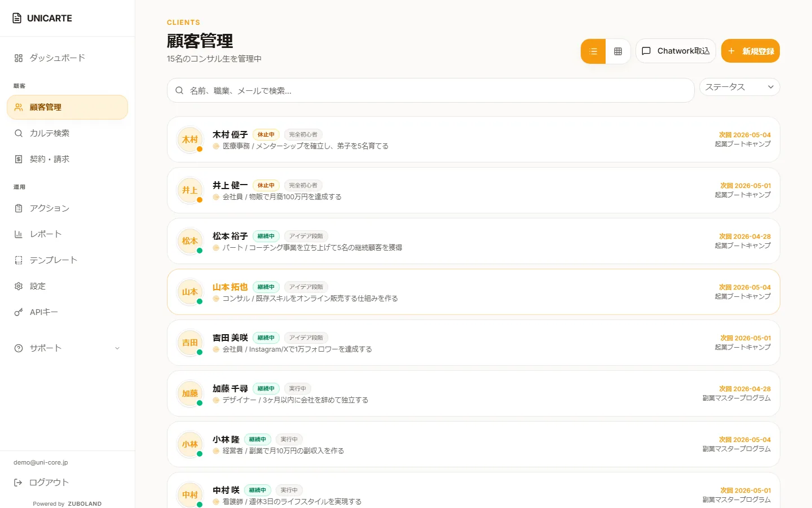Focus the client search field
This screenshot has width=812, height=508.
[430, 90]
